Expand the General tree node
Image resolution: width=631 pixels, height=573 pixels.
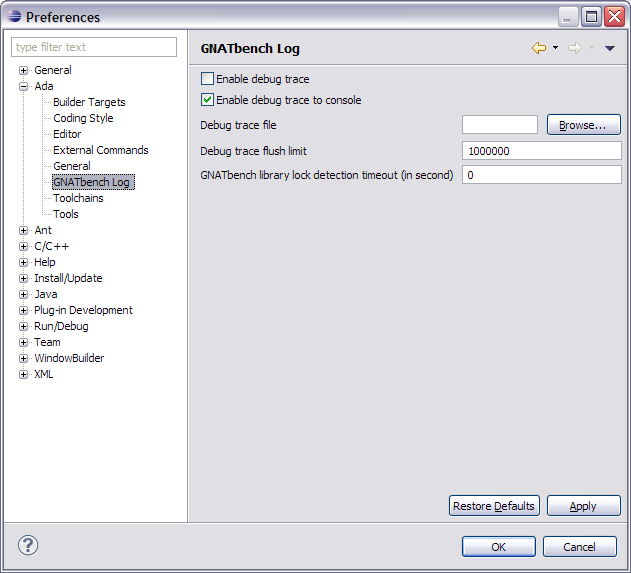(23, 70)
